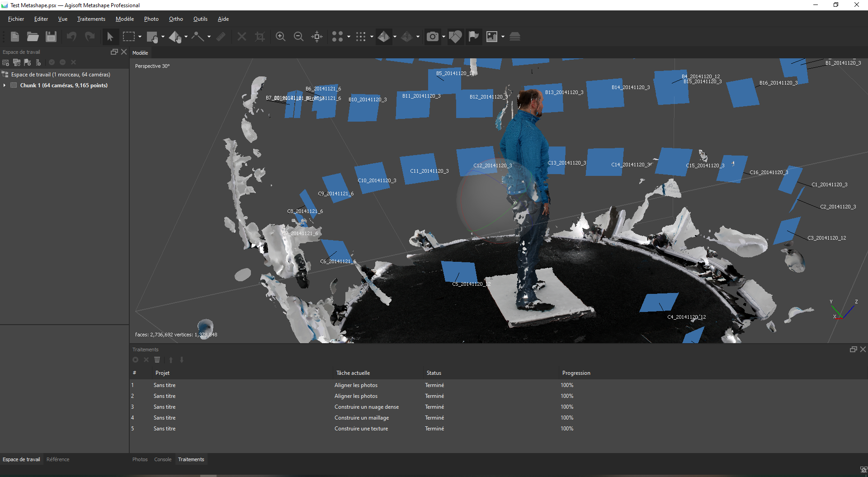Float the Espace de travail panel

114,52
